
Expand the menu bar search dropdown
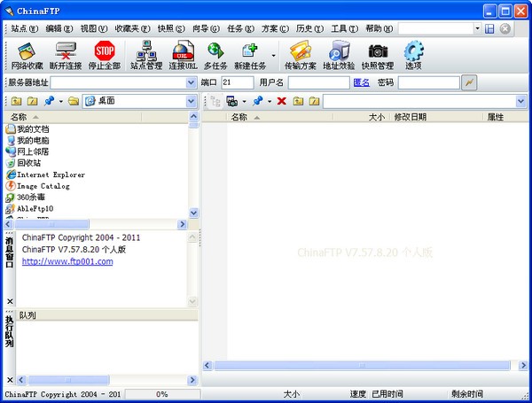tap(477, 29)
